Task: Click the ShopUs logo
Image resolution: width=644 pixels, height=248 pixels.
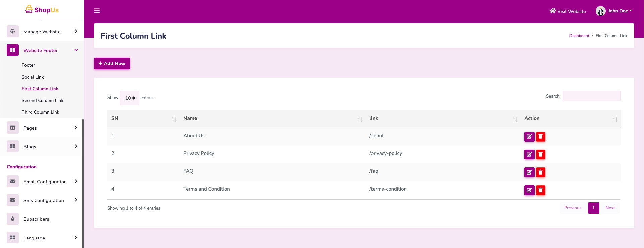Action: (x=42, y=10)
